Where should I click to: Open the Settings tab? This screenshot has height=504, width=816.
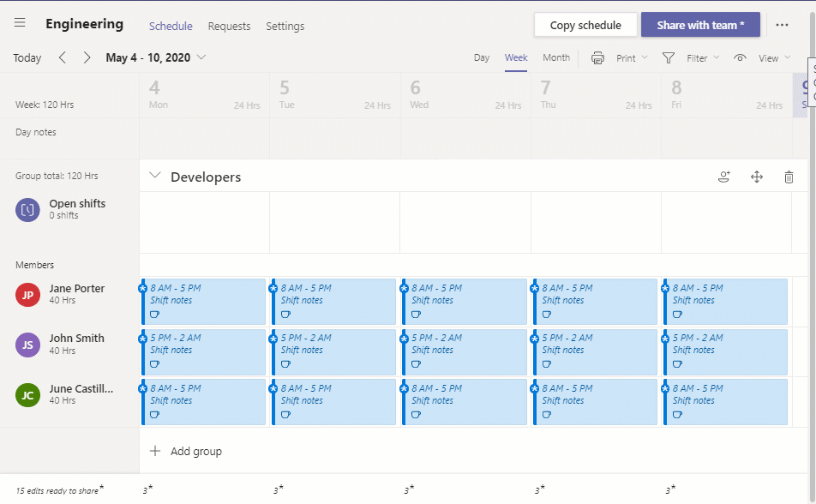tap(285, 27)
